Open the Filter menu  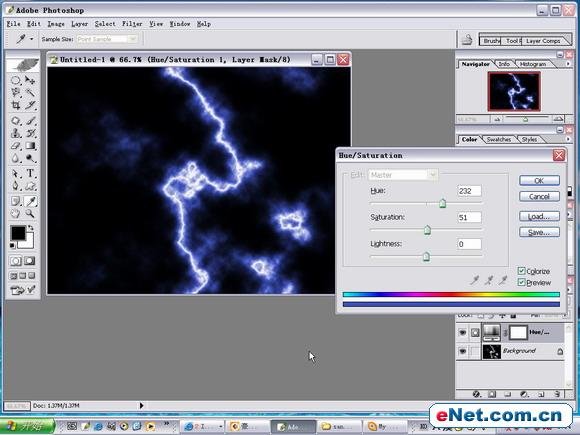pyautogui.click(x=132, y=24)
